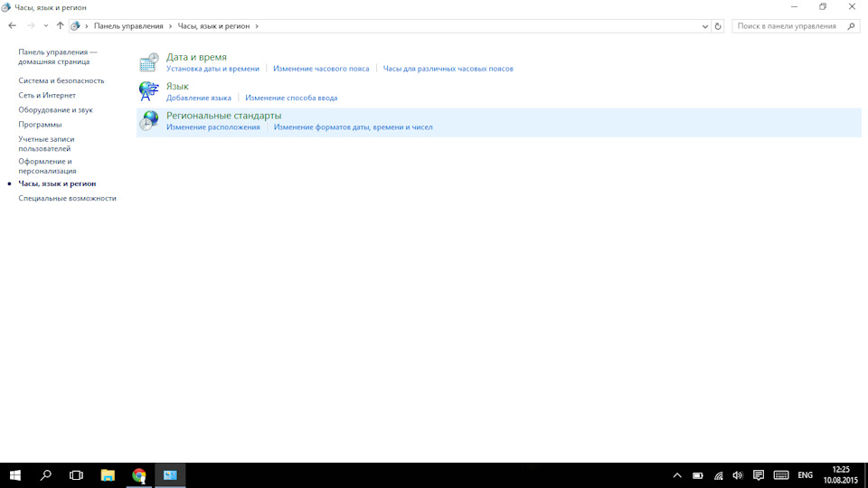
Task: Launch File Explorer from taskbar
Action: click(x=108, y=475)
